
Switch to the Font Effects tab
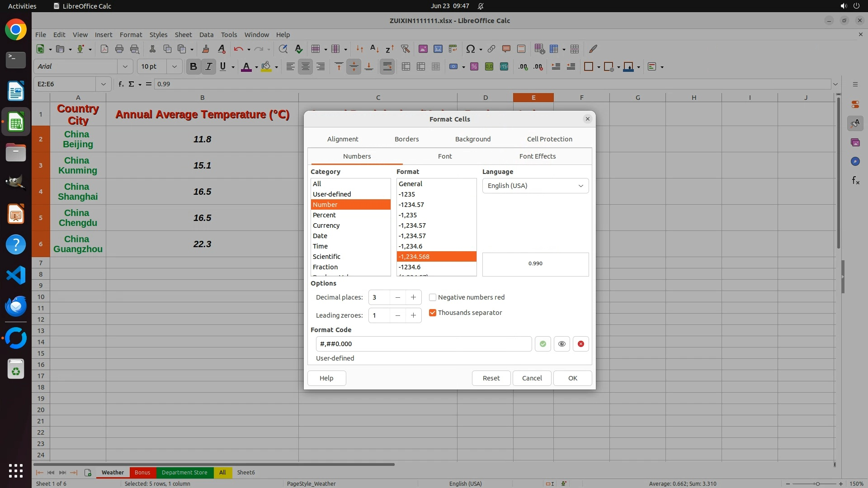(537, 156)
